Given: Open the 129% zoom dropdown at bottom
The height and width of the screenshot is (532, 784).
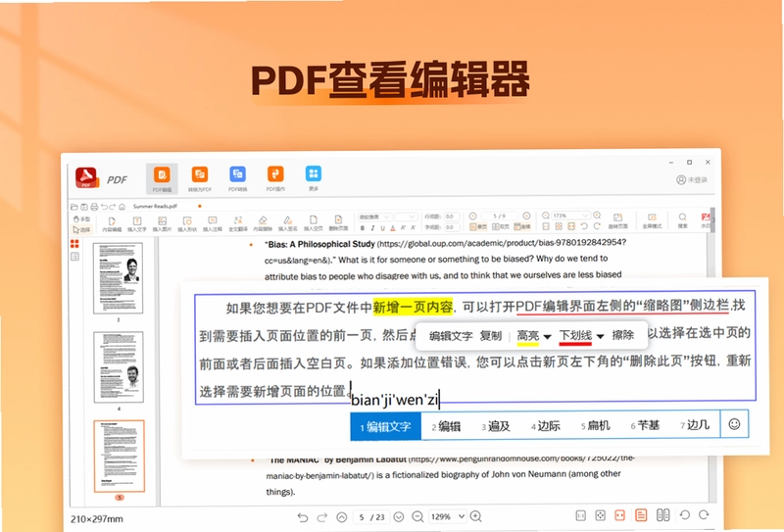Looking at the screenshot, I should tap(448, 517).
